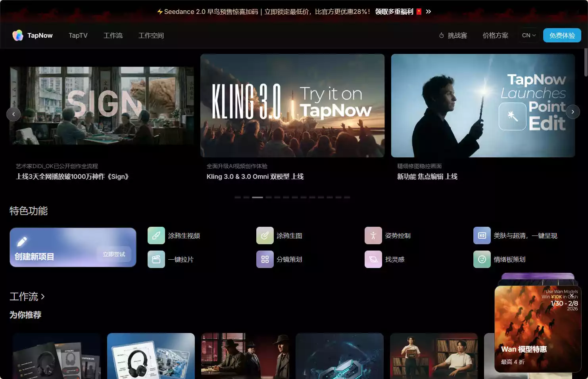Expand the CN language dropdown
This screenshot has width=588, height=379.
pos(529,35)
